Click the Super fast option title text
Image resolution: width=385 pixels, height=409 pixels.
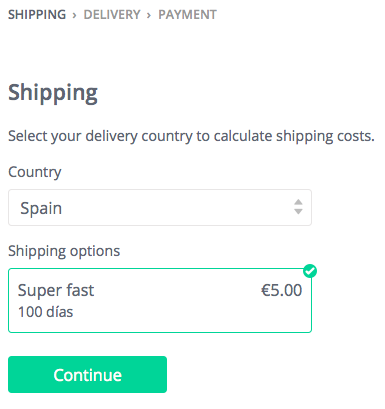(56, 290)
